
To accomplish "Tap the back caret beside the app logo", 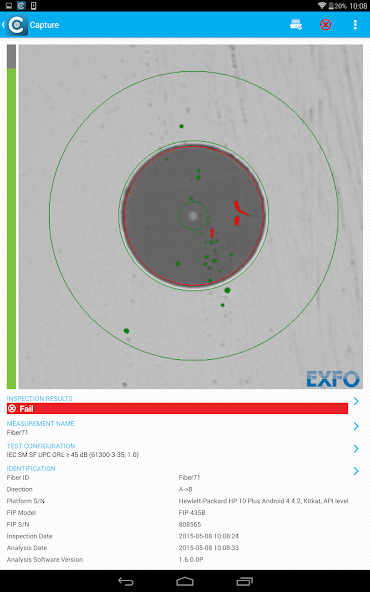I will (3, 25).
